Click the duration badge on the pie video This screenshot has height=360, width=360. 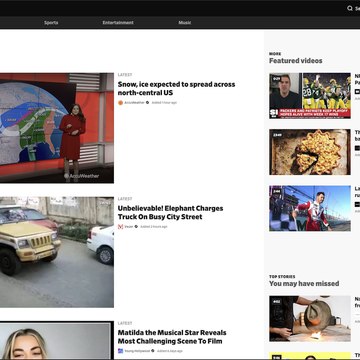click(x=277, y=135)
